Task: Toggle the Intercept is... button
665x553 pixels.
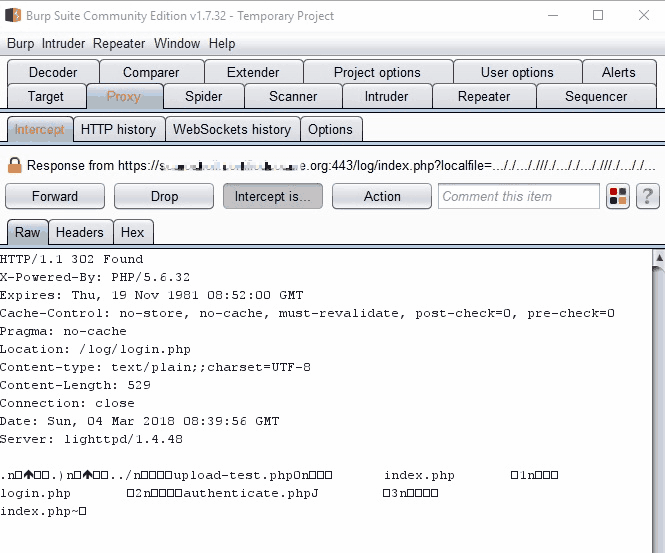Action: [x=273, y=196]
